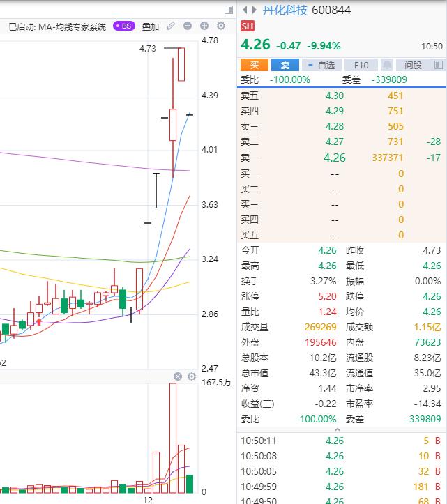447x504 pixels.
Task: Open main chart settings gear
Action: 221,26
